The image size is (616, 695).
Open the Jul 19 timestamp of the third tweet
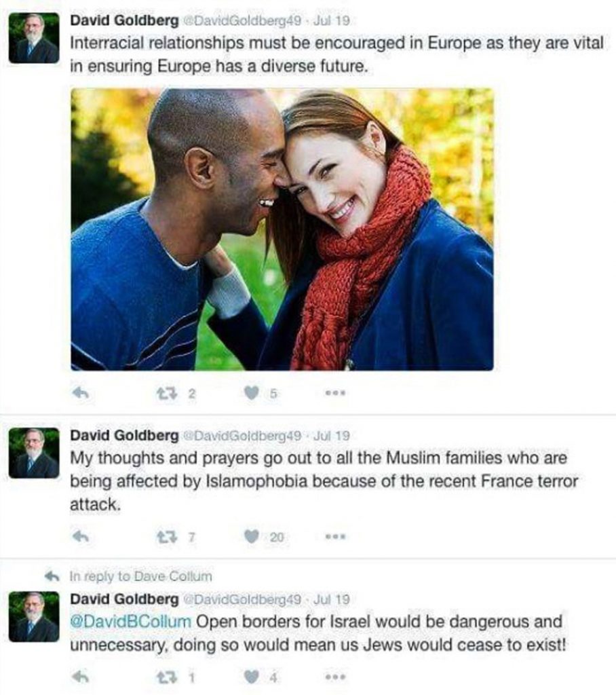tap(332, 600)
